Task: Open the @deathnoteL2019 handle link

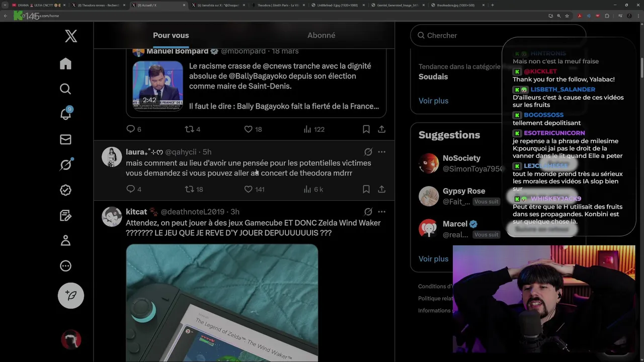Action: (193, 212)
